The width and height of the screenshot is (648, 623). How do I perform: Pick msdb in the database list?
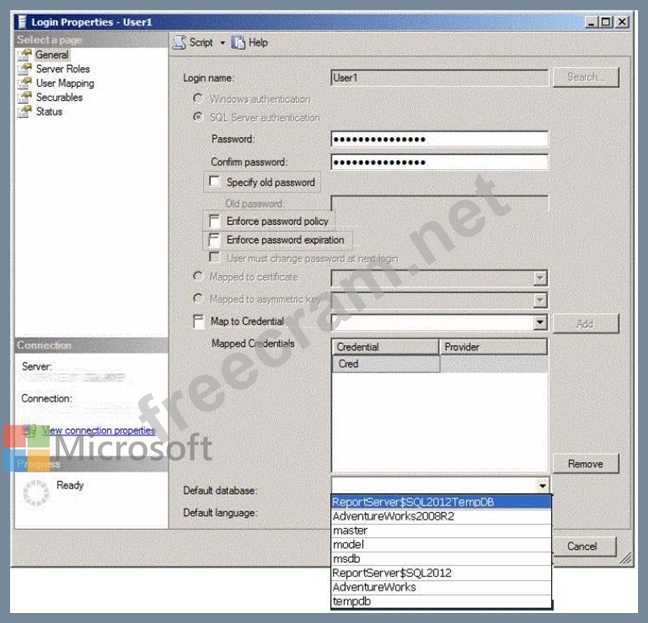pyautogui.click(x=441, y=559)
